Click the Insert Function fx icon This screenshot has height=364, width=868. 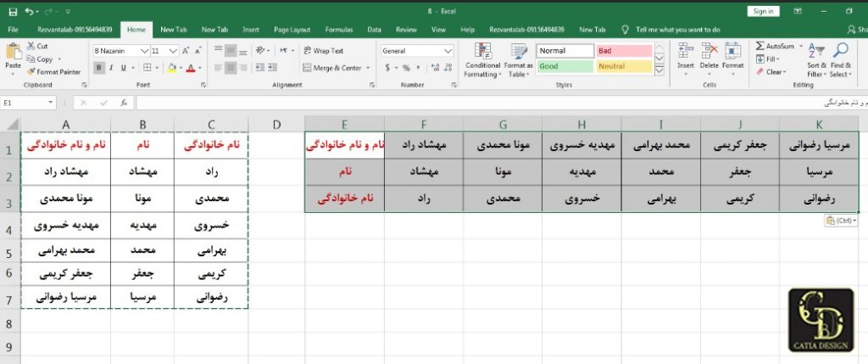coord(124,103)
